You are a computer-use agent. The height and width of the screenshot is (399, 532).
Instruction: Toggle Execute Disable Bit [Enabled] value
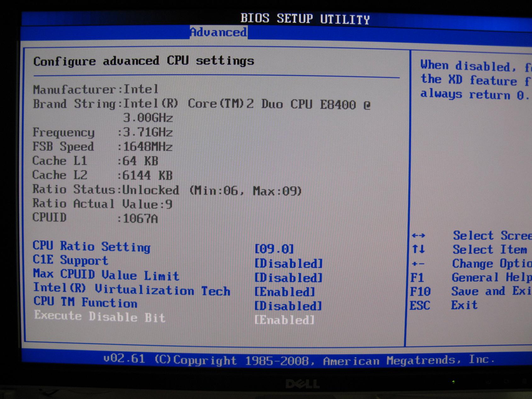tap(284, 320)
